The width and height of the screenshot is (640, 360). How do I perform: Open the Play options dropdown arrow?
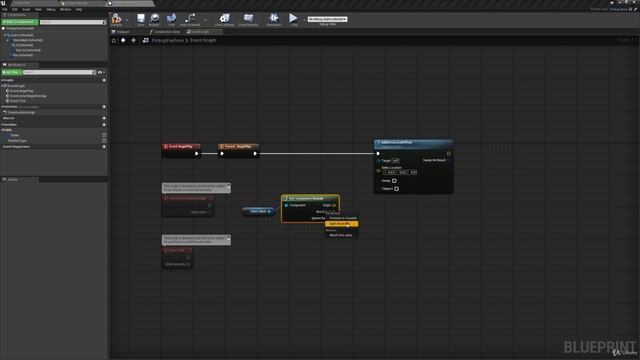pyautogui.click(x=304, y=20)
